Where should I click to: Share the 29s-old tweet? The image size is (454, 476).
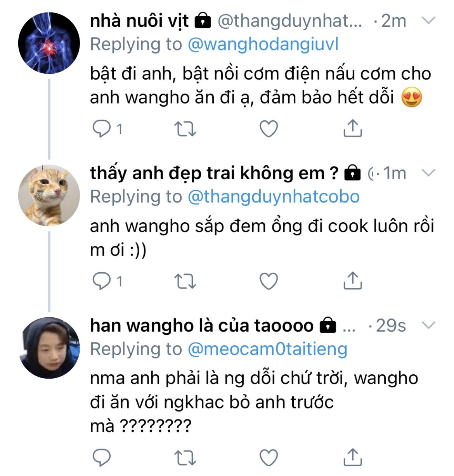[352, 457]
